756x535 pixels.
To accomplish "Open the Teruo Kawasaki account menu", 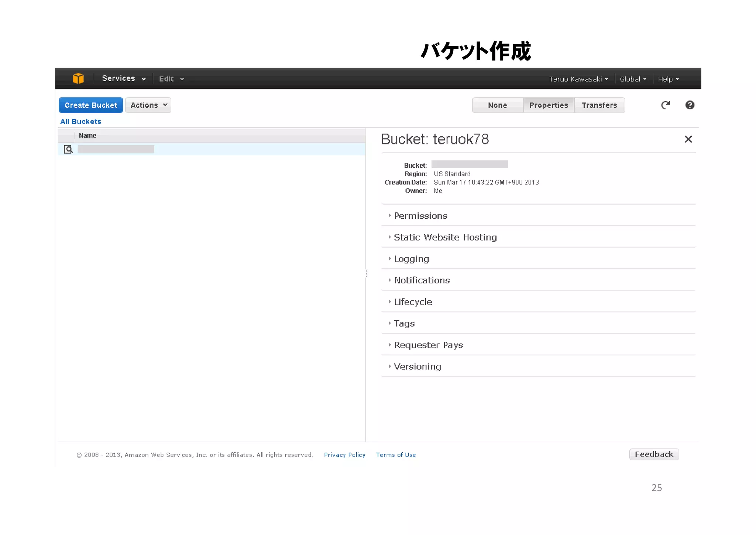I will [x=578, y=79].
